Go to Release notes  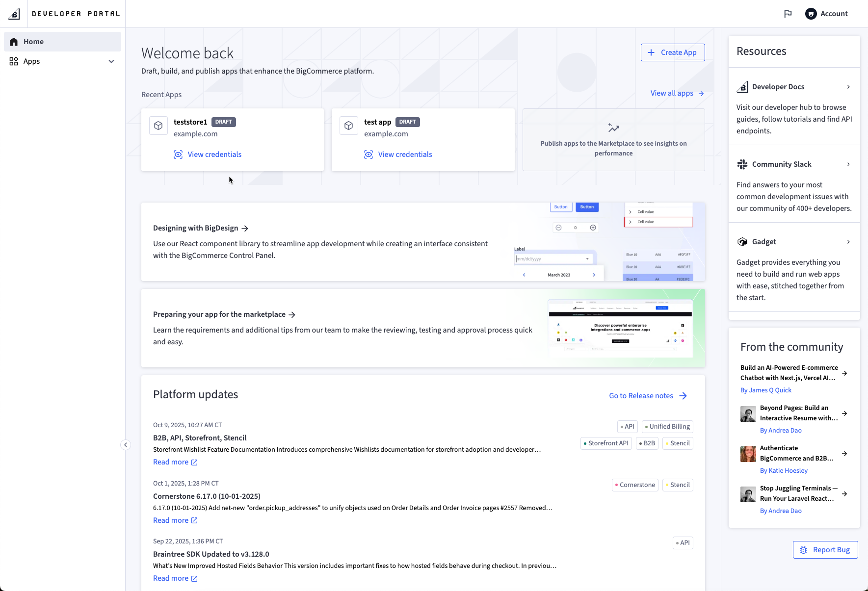point(648,396)
